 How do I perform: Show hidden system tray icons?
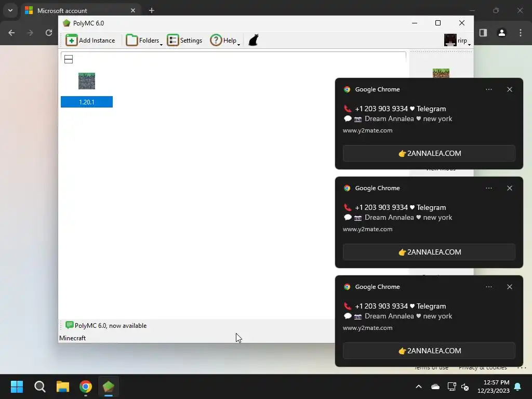(419, 387)
